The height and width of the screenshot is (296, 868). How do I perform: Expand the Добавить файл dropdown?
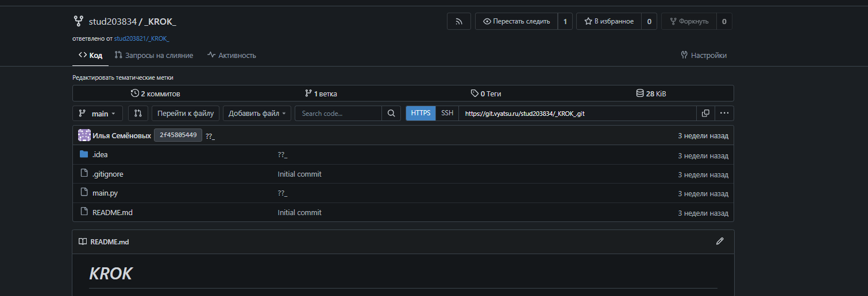[257, 114]
